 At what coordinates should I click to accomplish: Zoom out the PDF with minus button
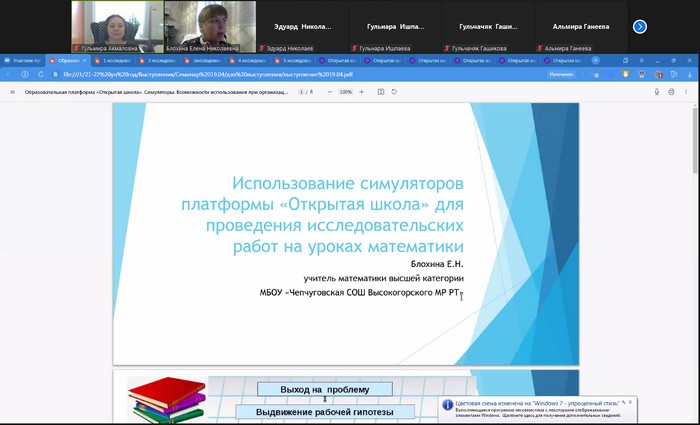[330, 92]
